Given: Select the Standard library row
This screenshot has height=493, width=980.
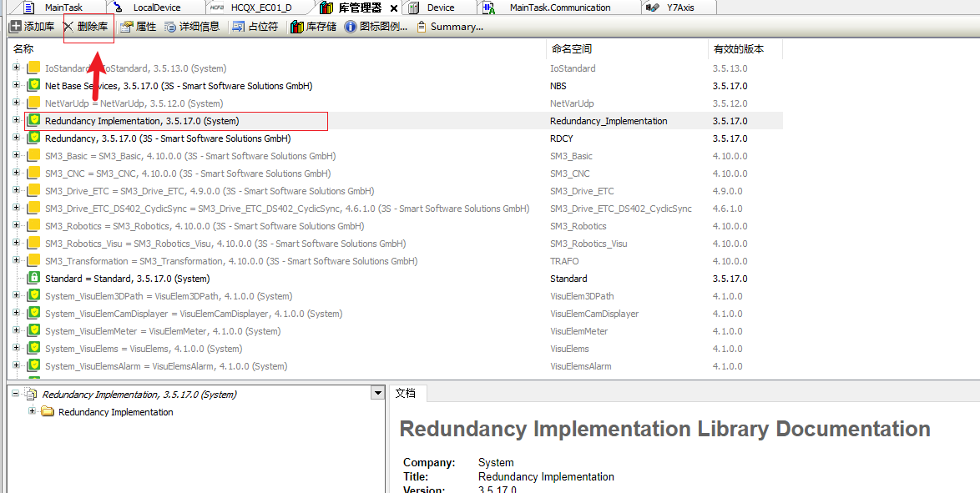Looking at the screenshot, I should pos(127,279).
